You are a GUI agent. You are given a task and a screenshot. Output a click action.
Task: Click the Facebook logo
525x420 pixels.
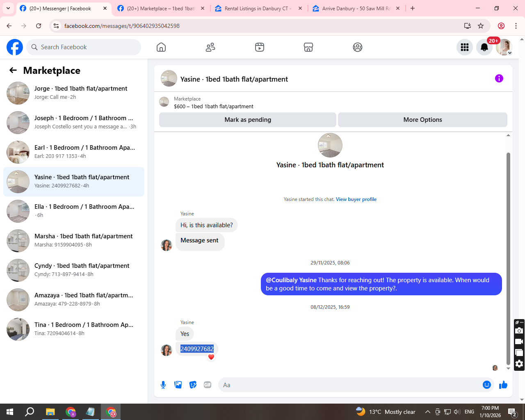(x=15, y=47)
